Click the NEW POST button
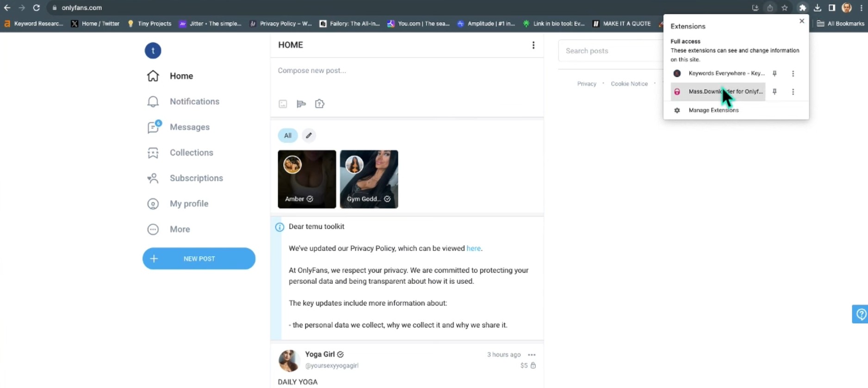 tap(199, 258)
